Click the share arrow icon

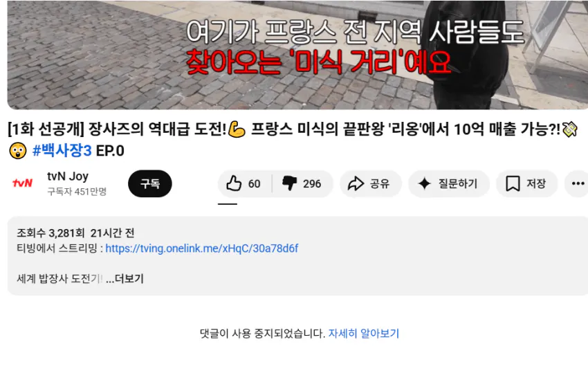pyautogui.click(x=356, y=183)
